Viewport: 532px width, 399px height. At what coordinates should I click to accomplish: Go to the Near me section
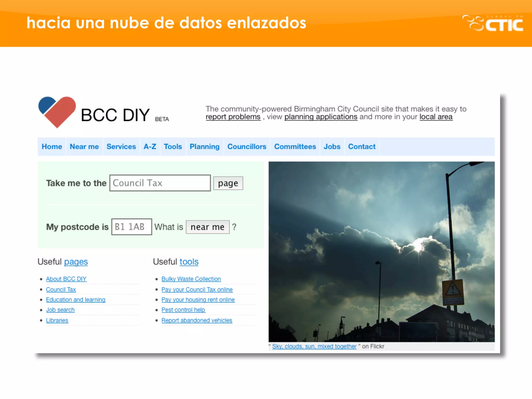tap(84, 147)
